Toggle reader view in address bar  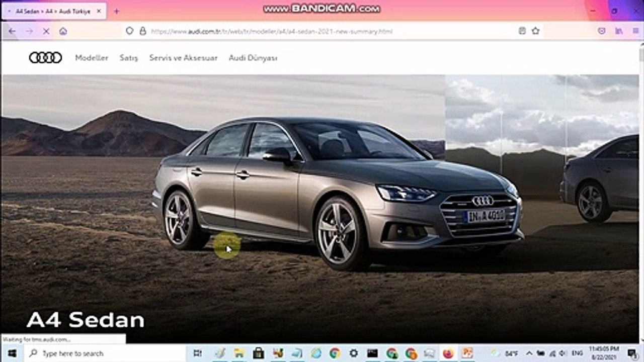pyautogui.click(x=522, y=31)
